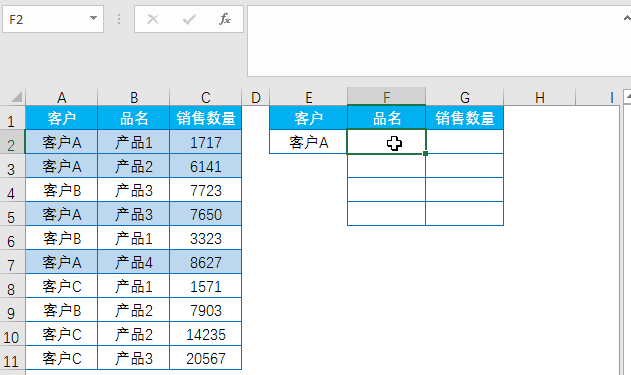Select column H header
The height and width of the screenshot is (375, 631).
coord(540,97)
